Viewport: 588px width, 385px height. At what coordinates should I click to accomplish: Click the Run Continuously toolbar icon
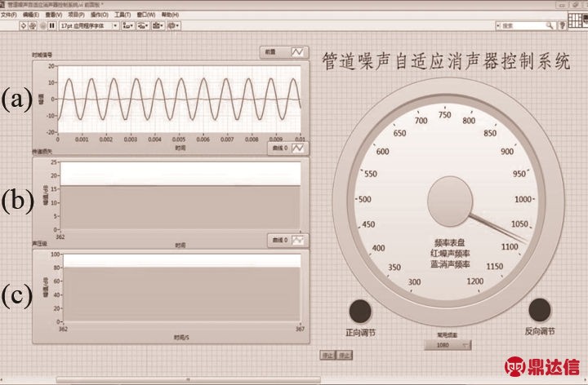pyautogui.click(x=33, y=26)
